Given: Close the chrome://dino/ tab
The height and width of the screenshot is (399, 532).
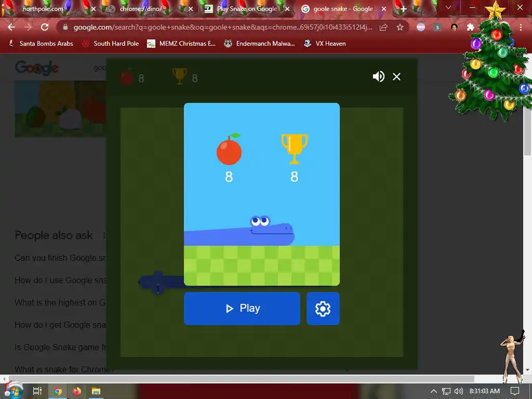Looking at the screenshot, I should click(191, 9).
